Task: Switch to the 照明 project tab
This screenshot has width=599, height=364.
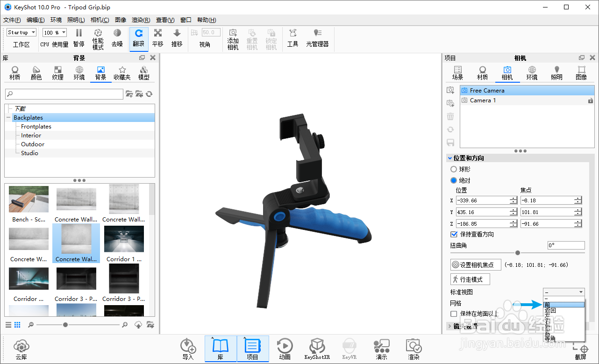Action: [x=556, y=73]
